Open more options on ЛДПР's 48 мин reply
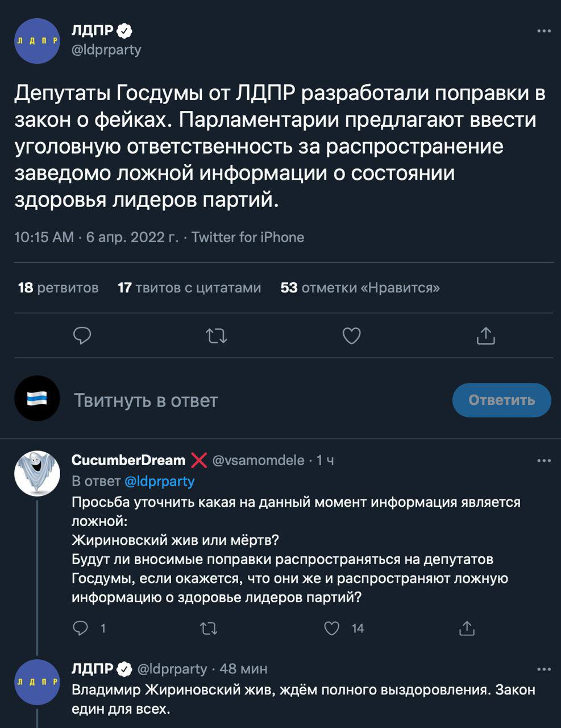 [543, 669]
